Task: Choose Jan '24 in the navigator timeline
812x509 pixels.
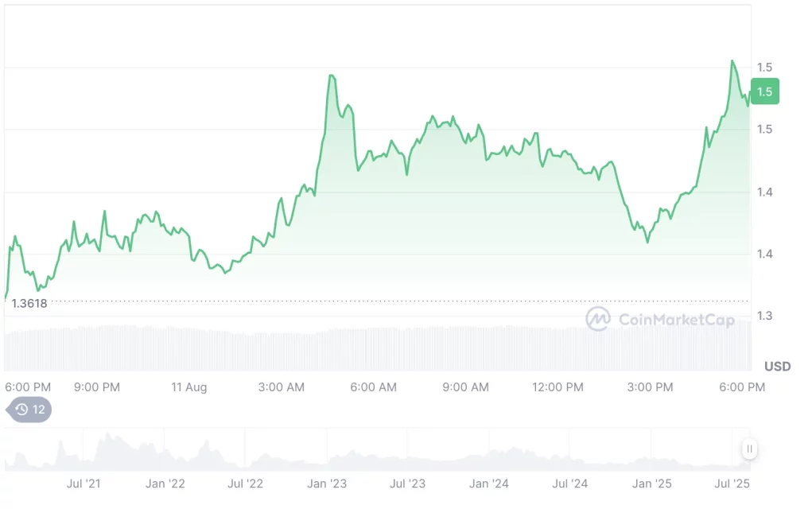Action: (489, 484)
